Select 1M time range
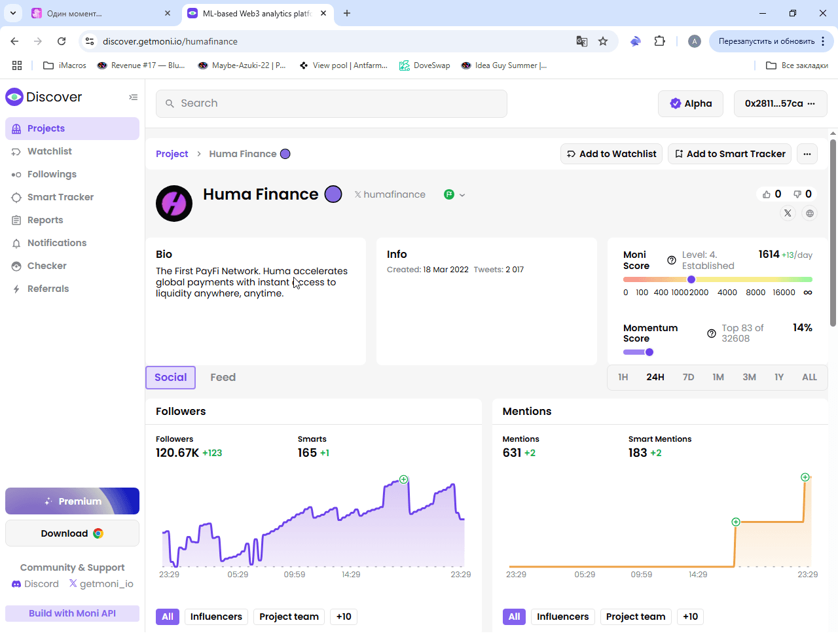The height and width of the screenshot is (644, 838). pyautogui.click(x=718, y=378)
